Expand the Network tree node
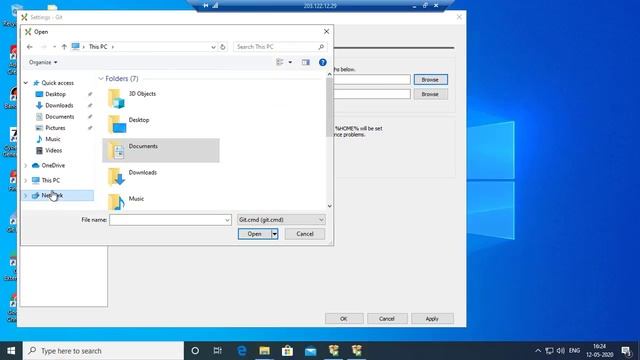Screen dimensions: 640x360 coord(26,196)
